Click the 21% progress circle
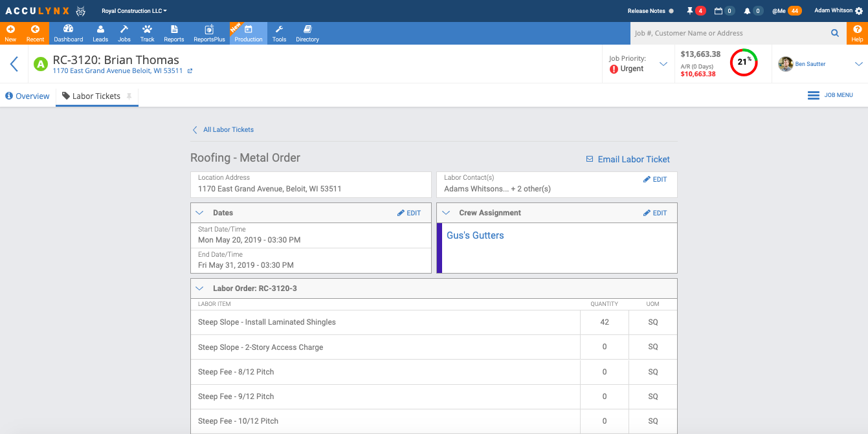Image resolution: width=868 pixels, height=434 pixels. 743,62
